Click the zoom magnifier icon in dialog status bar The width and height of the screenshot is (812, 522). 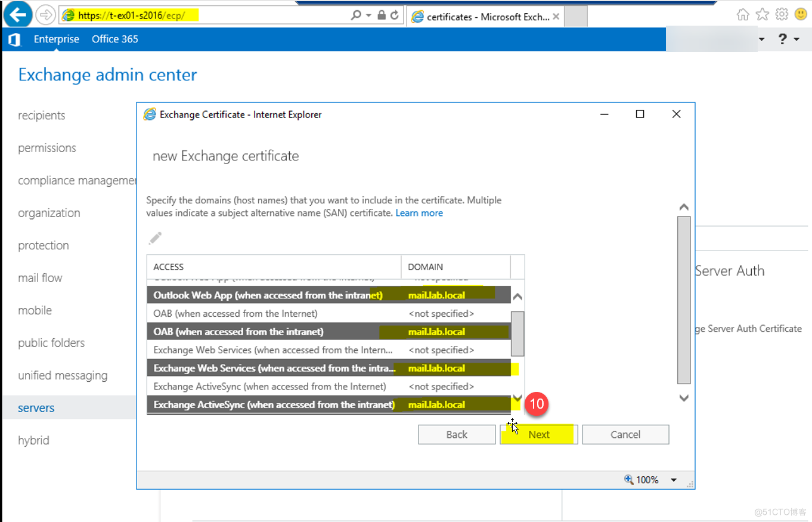[x=628, y=479]
